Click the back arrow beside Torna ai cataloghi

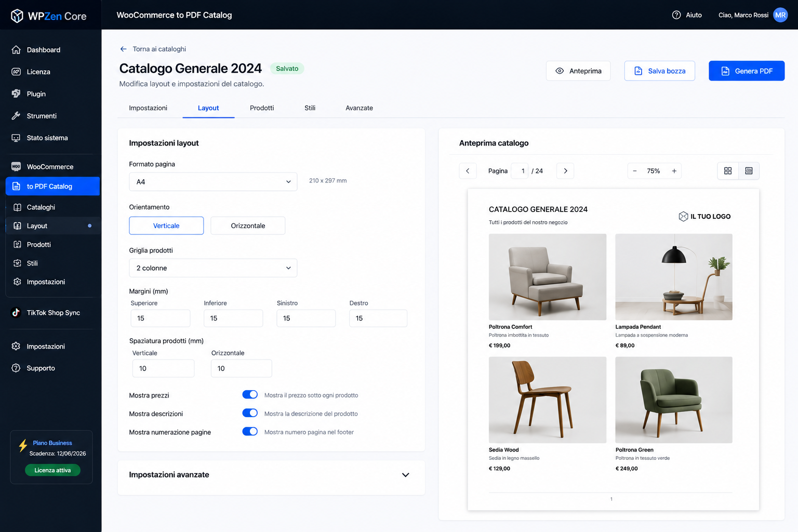pos(123,49)
